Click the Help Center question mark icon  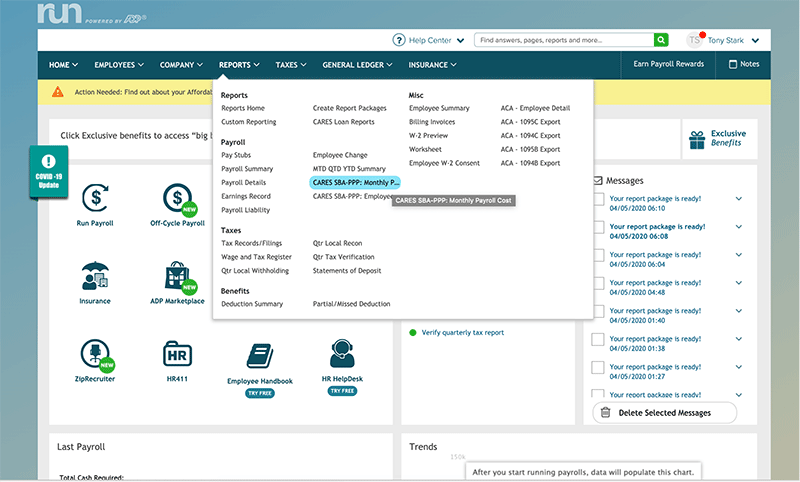398,40
